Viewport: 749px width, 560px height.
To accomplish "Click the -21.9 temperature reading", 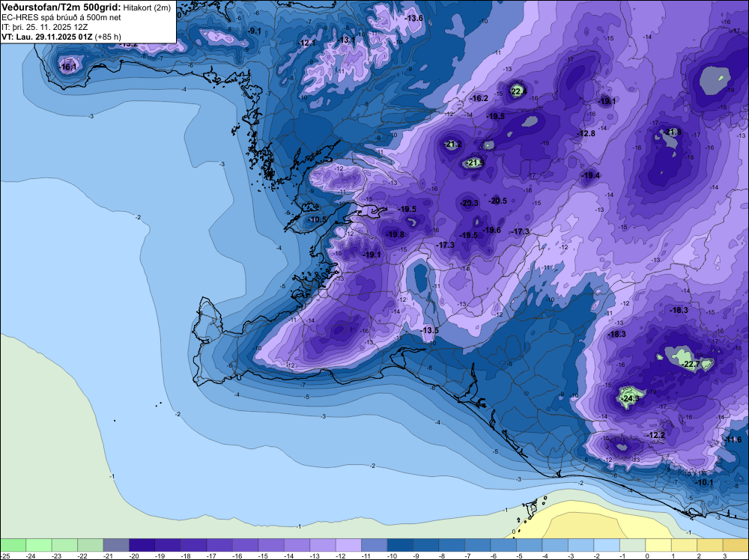I will click(475, 162).
